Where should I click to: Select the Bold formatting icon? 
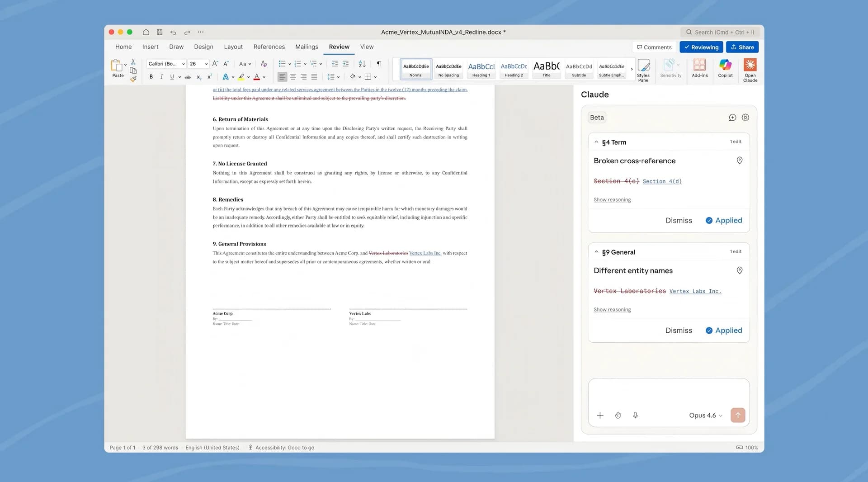(151, 76)
